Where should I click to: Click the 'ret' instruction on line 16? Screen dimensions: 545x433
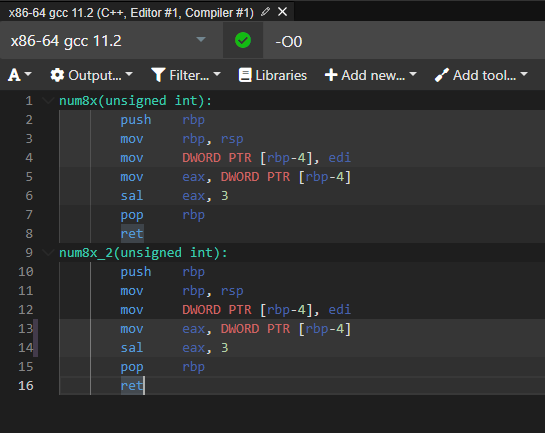pyautogui.click(x=132, y=385)
